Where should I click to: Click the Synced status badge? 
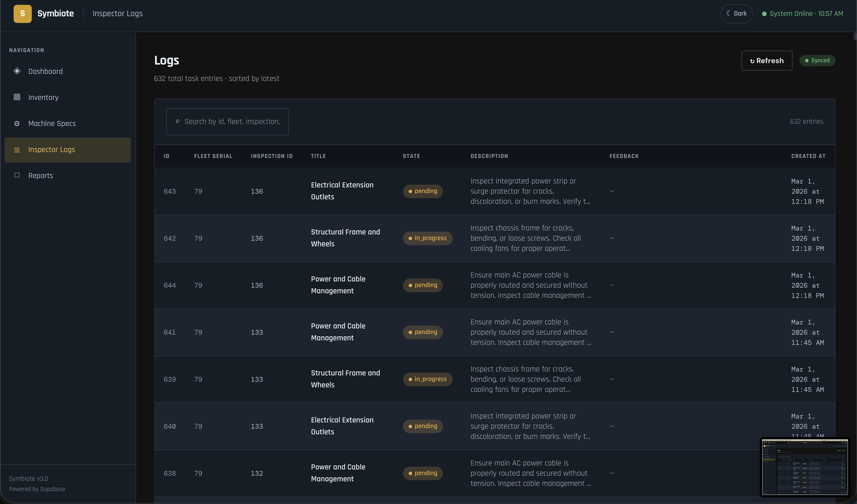[x=817, y=61]
